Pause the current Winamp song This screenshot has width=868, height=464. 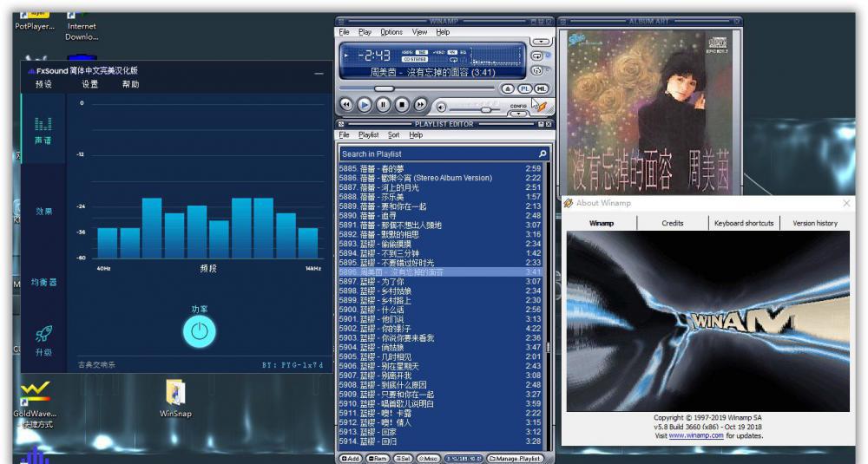(383, 104)
